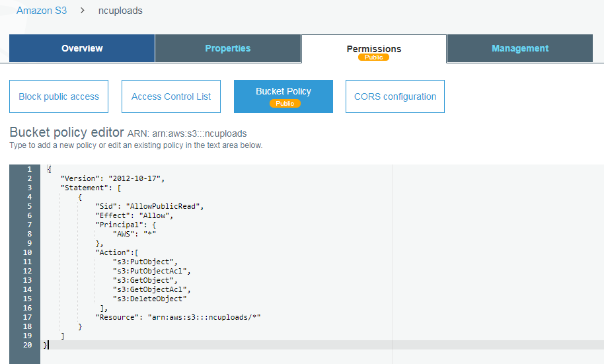Click the breadcrumb chevron separator
This screenshot has width=604, height=364.
tap(83, 11)
